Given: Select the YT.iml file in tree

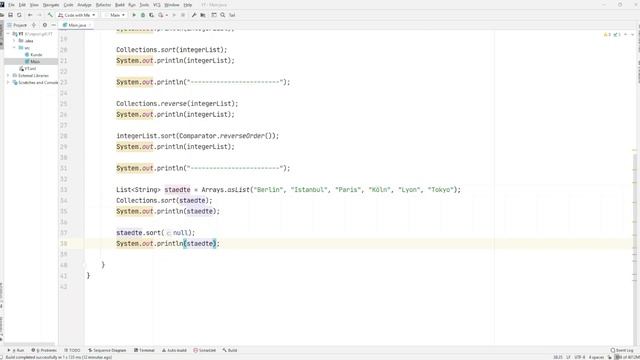Looking at the screenshot, I should [28, 69].
